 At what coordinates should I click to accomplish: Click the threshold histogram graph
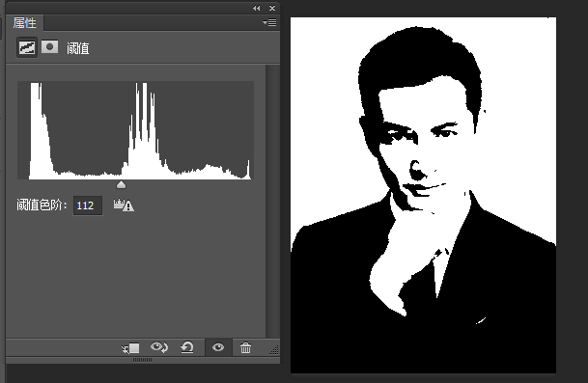pyautogui.click(x=136, y=130)
